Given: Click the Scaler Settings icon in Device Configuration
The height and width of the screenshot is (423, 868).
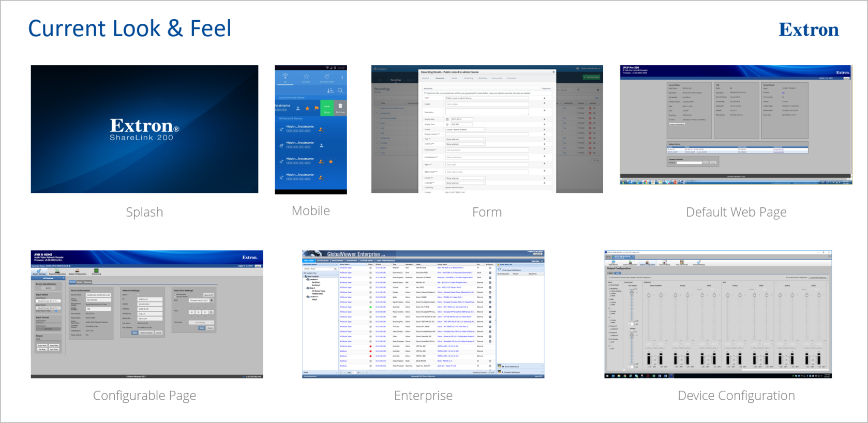Looking at the screenshot, I should tap(665, 262).
